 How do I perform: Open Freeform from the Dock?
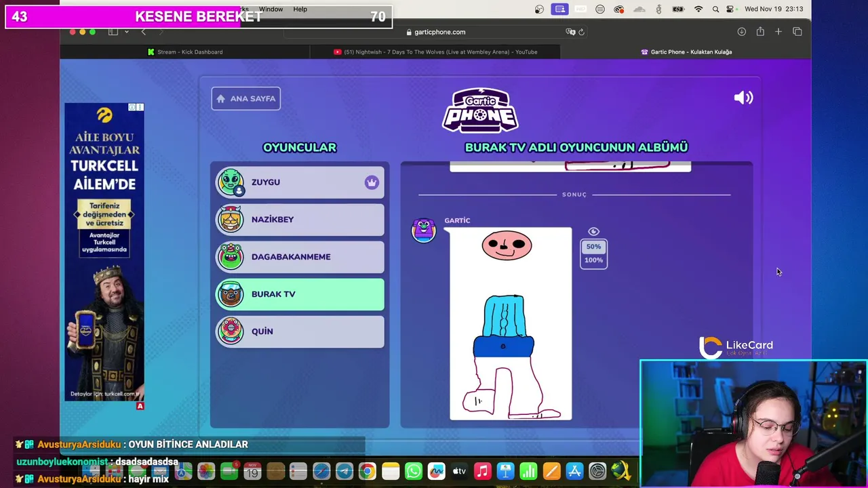pyautogui.click(x=436, y=471)
